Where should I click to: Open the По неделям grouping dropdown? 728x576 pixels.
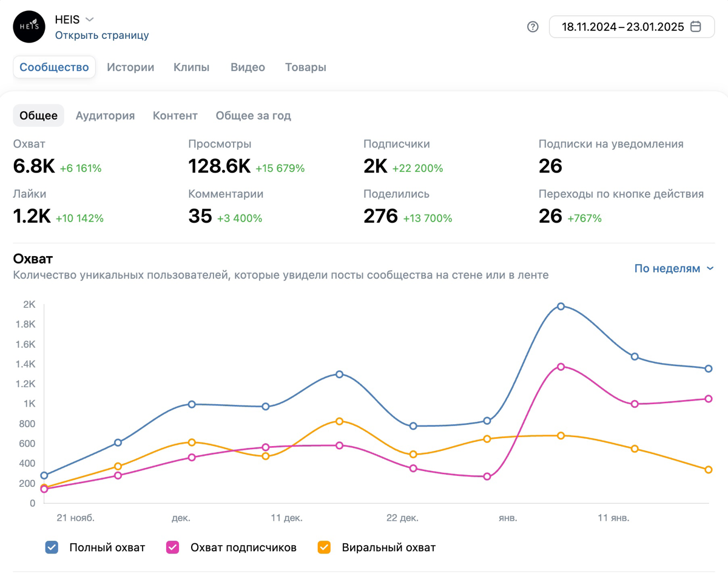coord(674,268)
